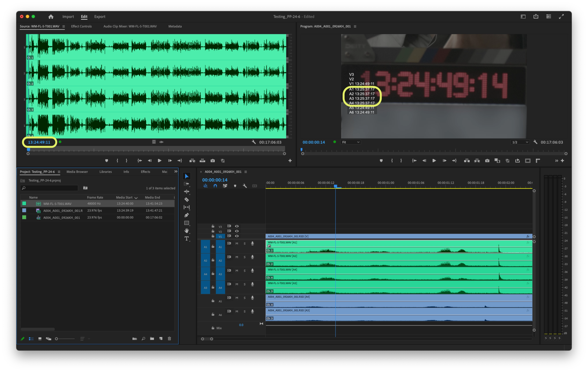Toggle V1 track eye visibility

[x=237, y=236]
